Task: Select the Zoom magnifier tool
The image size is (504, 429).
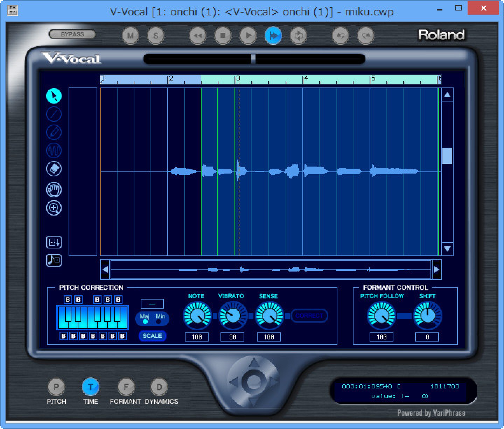Action: (x=54, y=208)
